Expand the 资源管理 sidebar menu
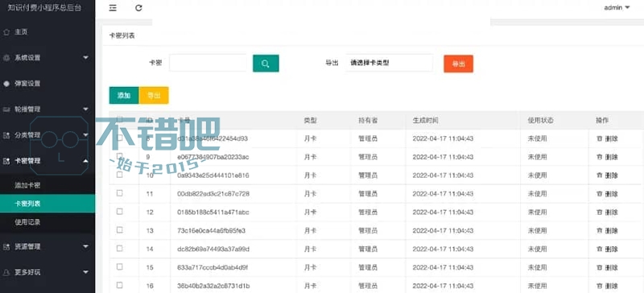Viewport: 644px width, 293px height. (x=47, y=246)
